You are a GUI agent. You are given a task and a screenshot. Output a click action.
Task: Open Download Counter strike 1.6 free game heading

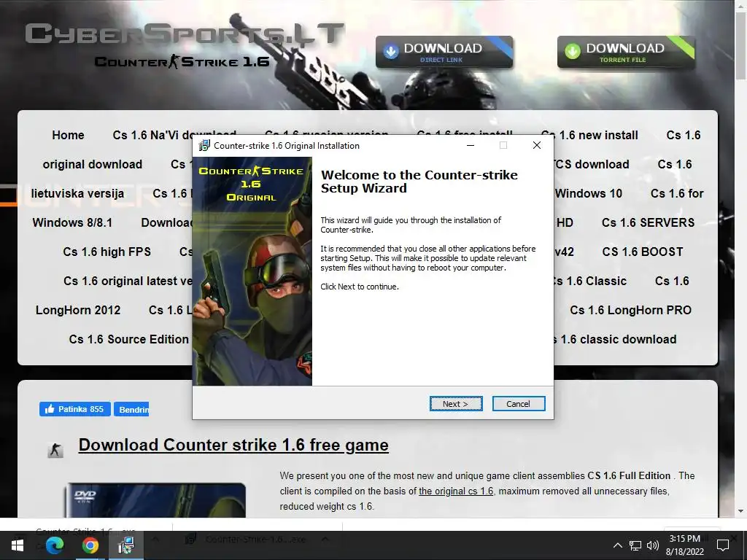click(x=233, y=446)
